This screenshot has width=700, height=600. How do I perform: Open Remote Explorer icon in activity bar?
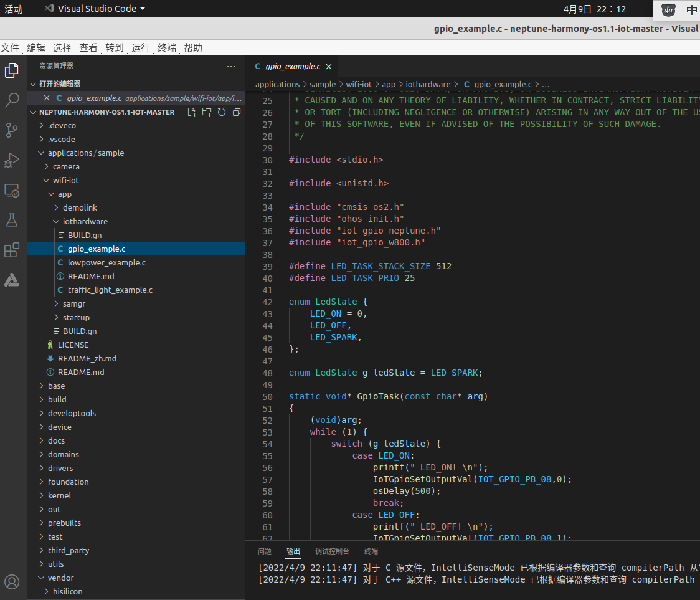[x=12, y=190]
